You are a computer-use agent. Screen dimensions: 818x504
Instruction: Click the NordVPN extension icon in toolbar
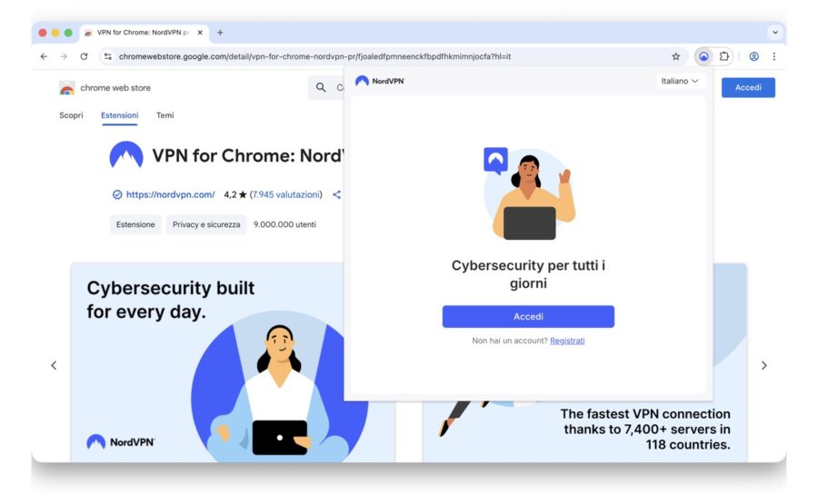703,56
